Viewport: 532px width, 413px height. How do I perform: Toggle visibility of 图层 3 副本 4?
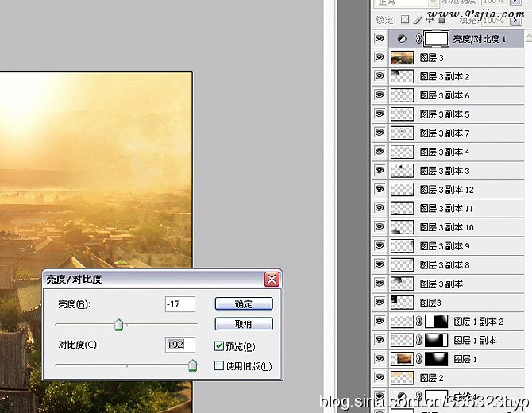[x=380, y=152]
